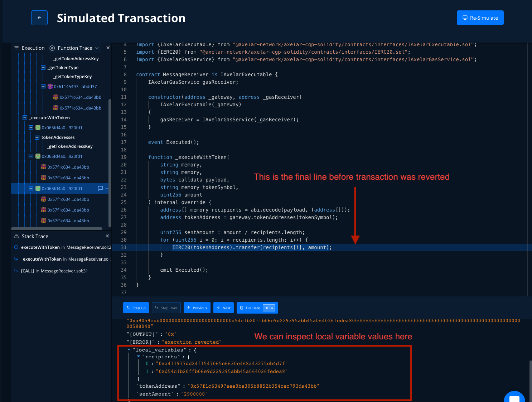Select the 0x61145497...abdd37 contract identicon
This screenshot has height=402, width=532.
click(x=50, y=86)
